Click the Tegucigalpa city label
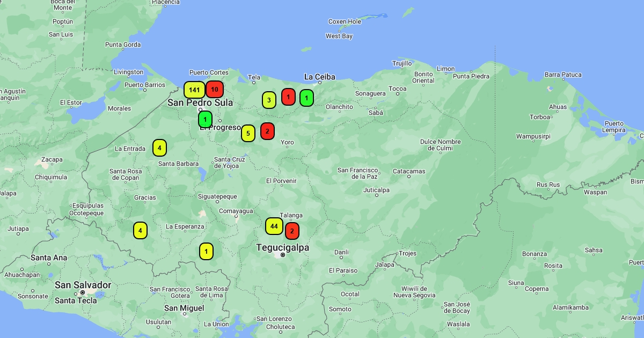This screenshot has height=338, width=644. point(283,247)
